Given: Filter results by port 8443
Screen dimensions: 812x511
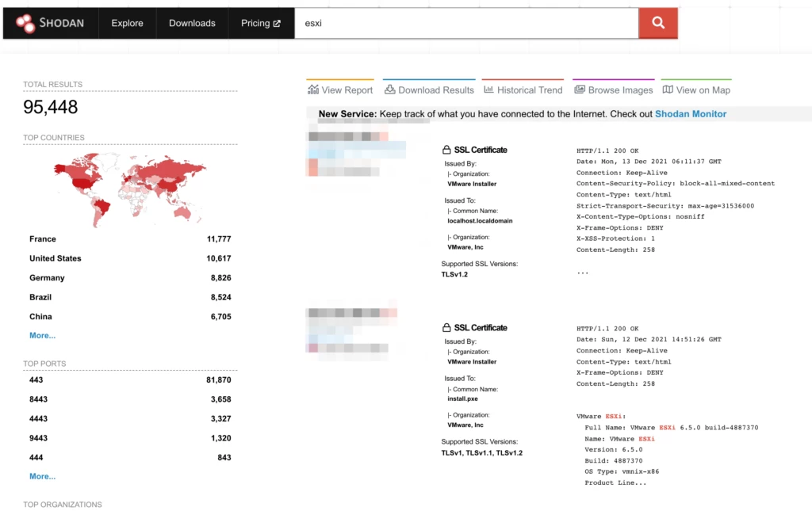Looking at the screenshot, I should [38, 399].
